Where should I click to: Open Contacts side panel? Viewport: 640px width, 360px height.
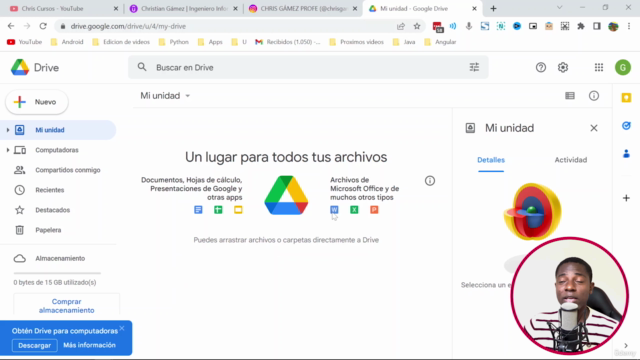(x=626, y=154)
